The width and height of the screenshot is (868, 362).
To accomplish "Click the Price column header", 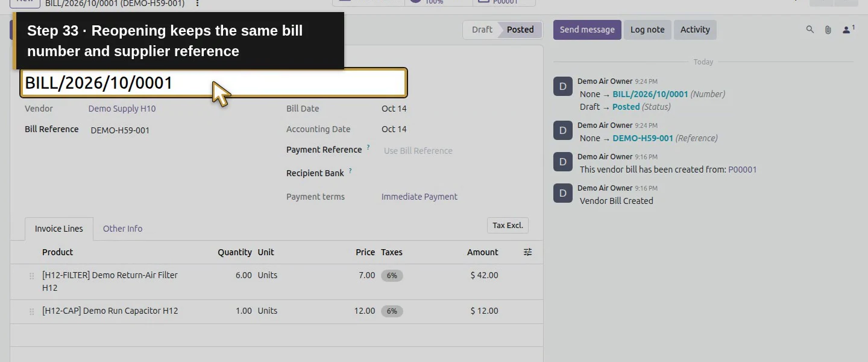I will point(365,252).
